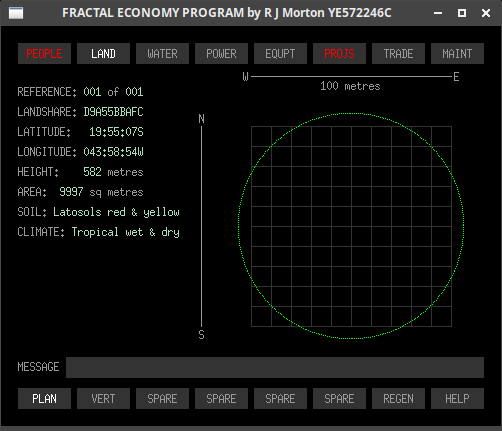Open the red PROJS tab
Viewport: 502px width, 431px height.
339,53
